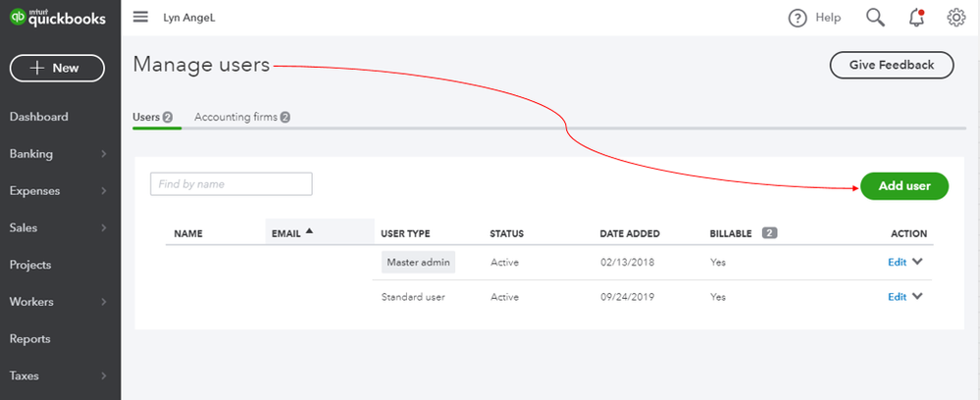The height and width of the screenshot is (400, 980).
Task: Open the Master admin row's action dropdown
Action: tap(917, 262)
